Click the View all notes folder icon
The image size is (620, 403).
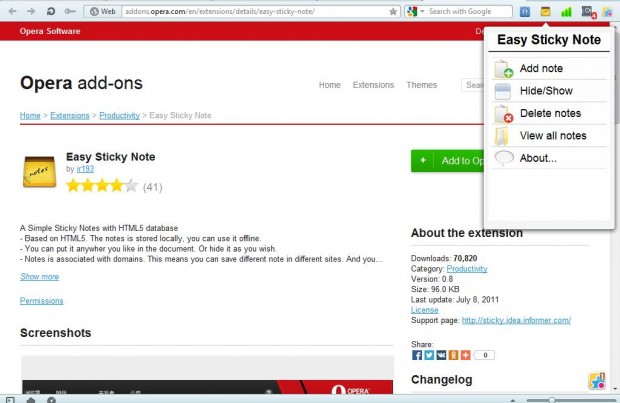[501, 136]
